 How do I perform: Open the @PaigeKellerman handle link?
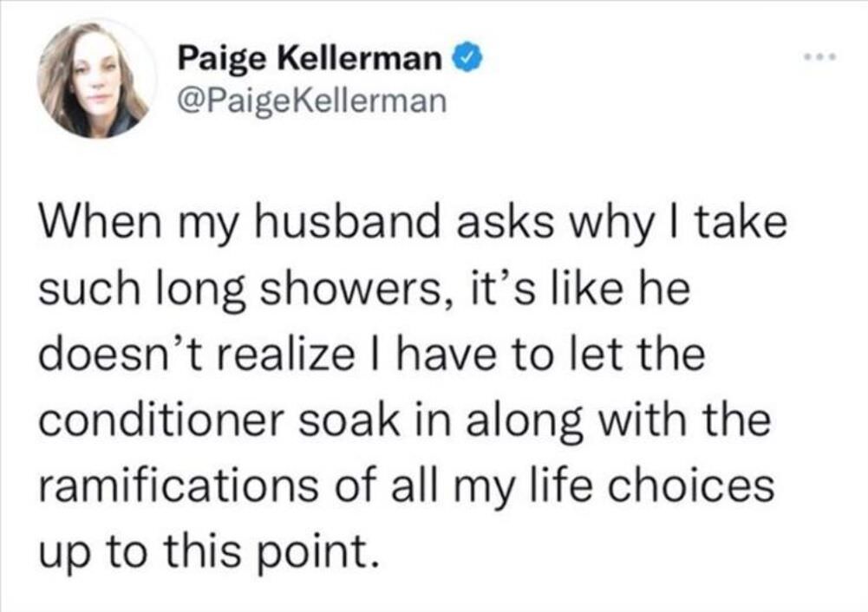[x=311, y=102]
